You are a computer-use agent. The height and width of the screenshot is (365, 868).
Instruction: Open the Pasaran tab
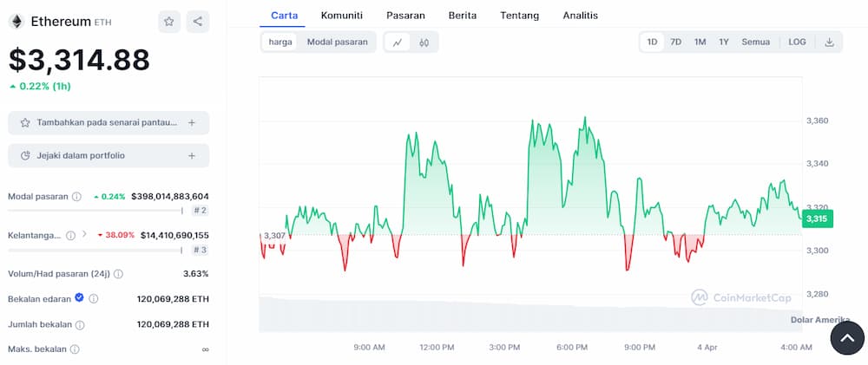[x=405, y=16]
